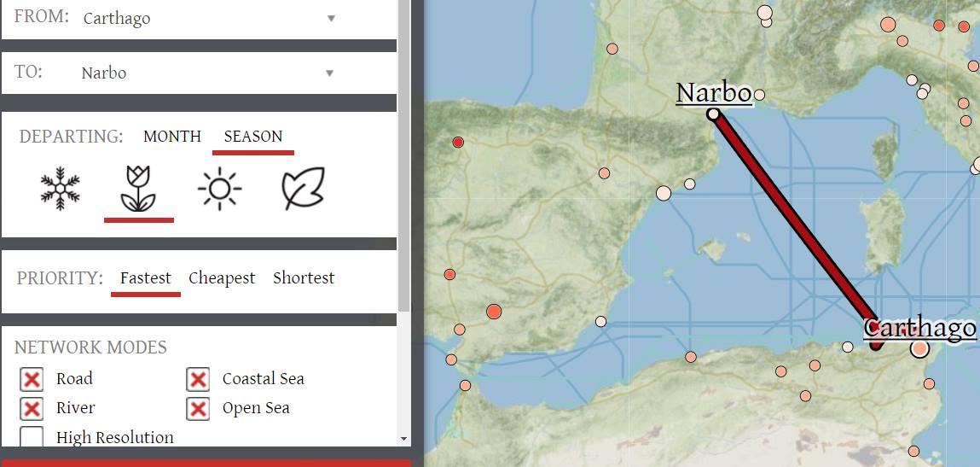Toggle the Open Sea checkbox
The image size is (980, 467).
pyautogui.click(x=198, y=409)
